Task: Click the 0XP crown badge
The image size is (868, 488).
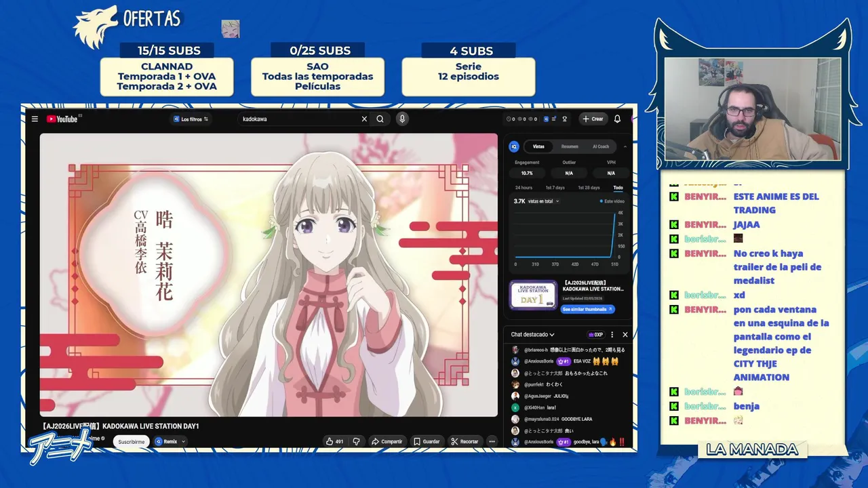Action: tap(595, 335)
